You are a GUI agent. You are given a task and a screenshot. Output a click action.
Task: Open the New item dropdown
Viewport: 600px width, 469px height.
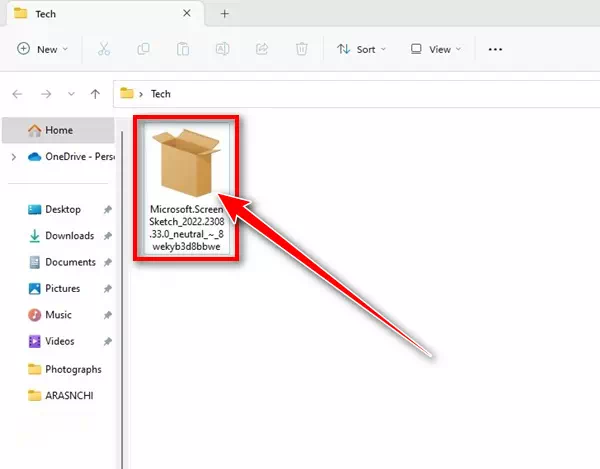point(42,49)
